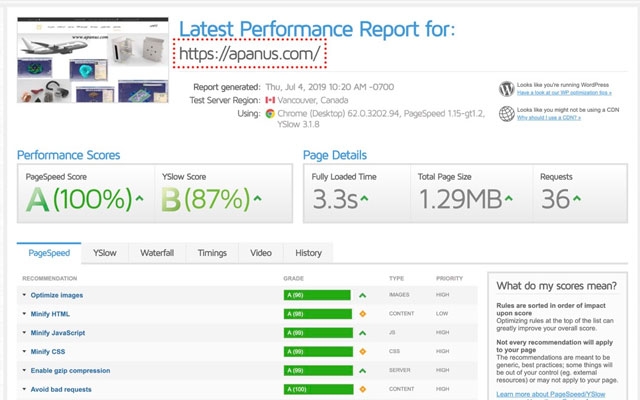Click the PRIORITY column header
The width and height of the screenshot is (640, 400).
pos(449,278)
